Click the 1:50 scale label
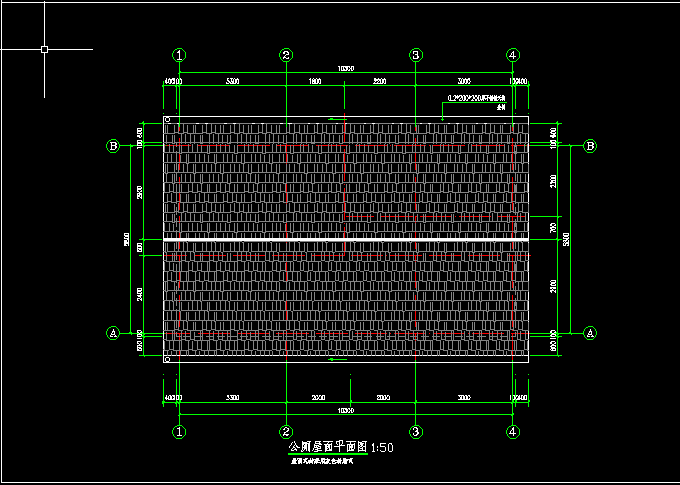The image size is (680, 485). click(382, 448)
